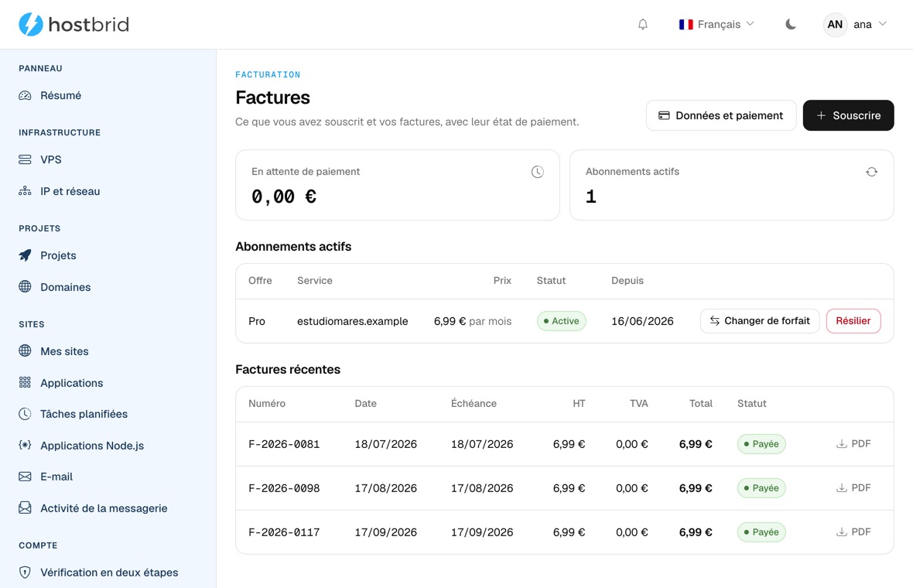
Task: Click the date 17/09/2026 in Date column
Action: [385, 532]
